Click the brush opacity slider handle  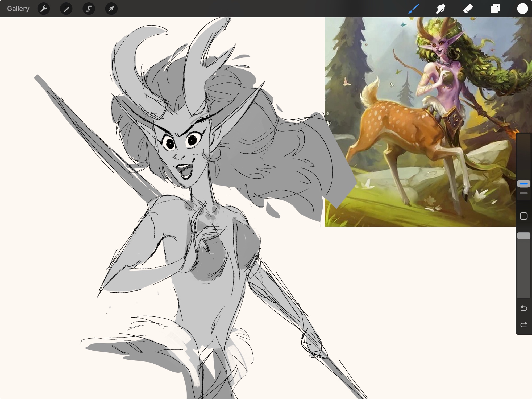[523, 236]
